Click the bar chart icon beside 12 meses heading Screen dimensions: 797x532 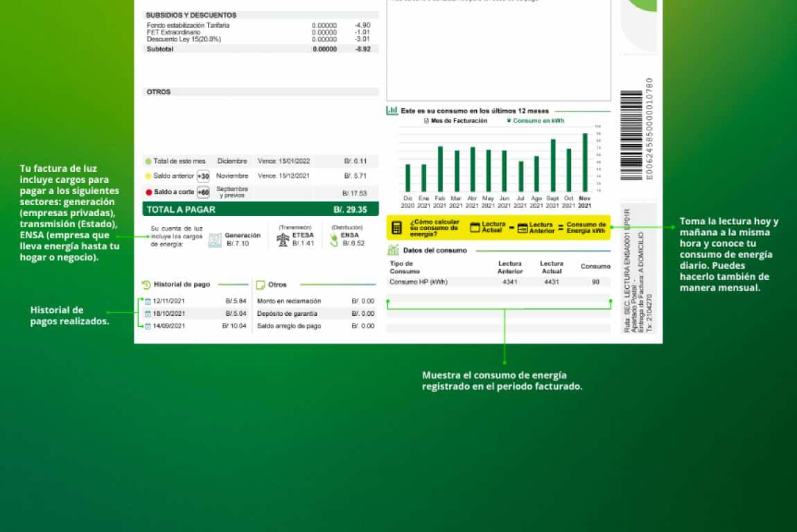pyautogui.click(x=392, y=110)
